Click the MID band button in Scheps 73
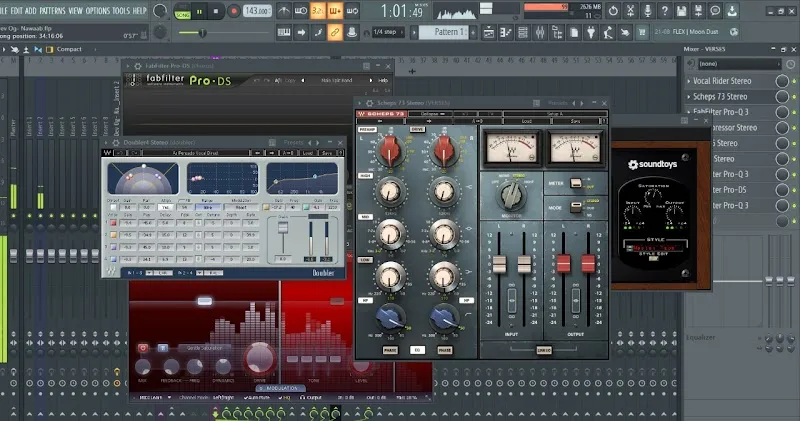Screen dimensions: 800x421 pyautogui.click(x=365, y=217)
